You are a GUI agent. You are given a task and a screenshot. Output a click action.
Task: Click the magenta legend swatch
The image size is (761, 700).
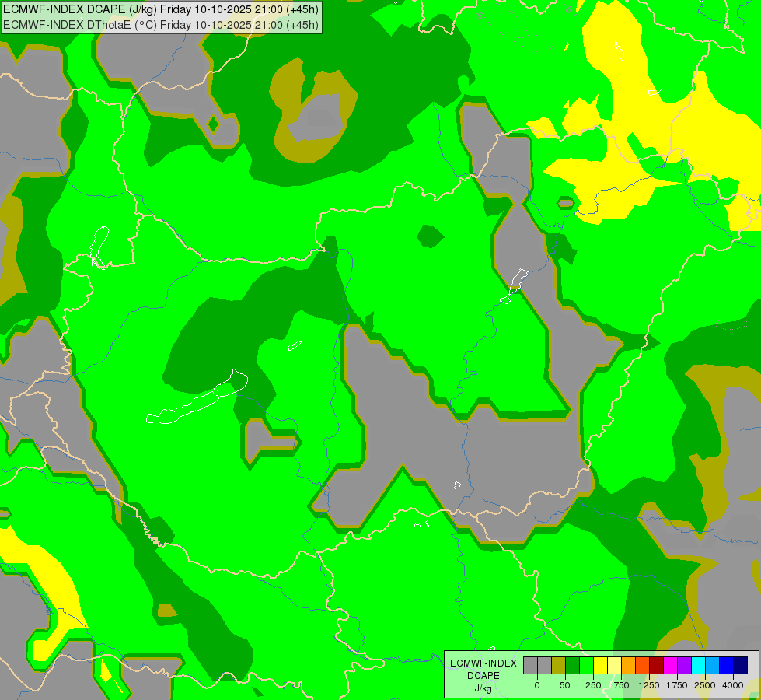[670, 665]
